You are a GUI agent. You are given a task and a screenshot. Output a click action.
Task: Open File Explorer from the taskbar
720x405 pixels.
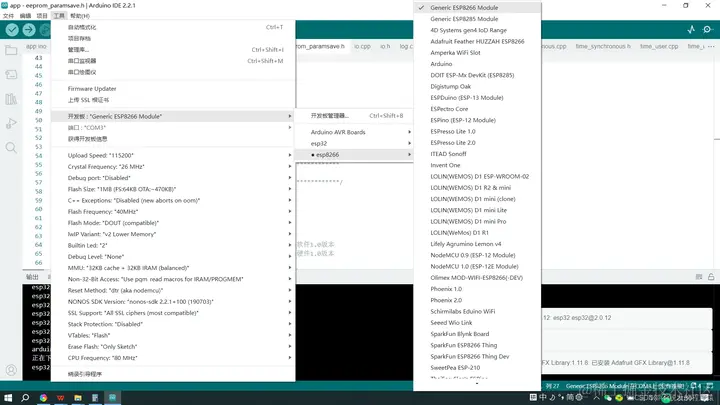click(78, 398)
